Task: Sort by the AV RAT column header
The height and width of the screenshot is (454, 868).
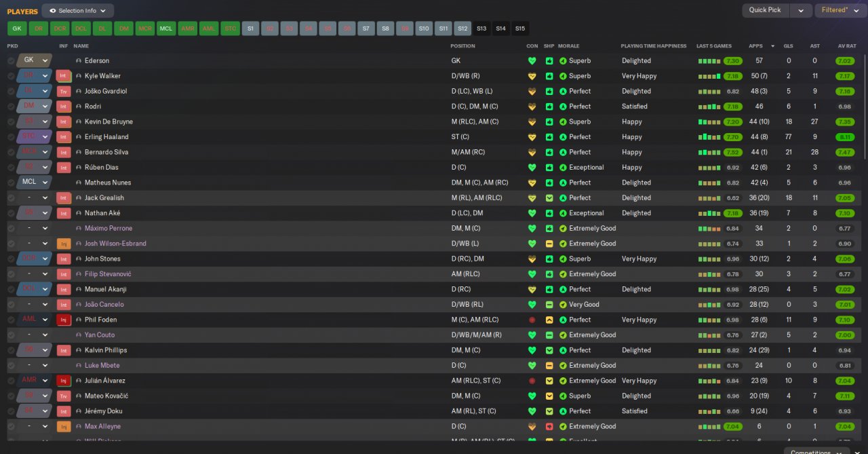Action: (847, 46)
